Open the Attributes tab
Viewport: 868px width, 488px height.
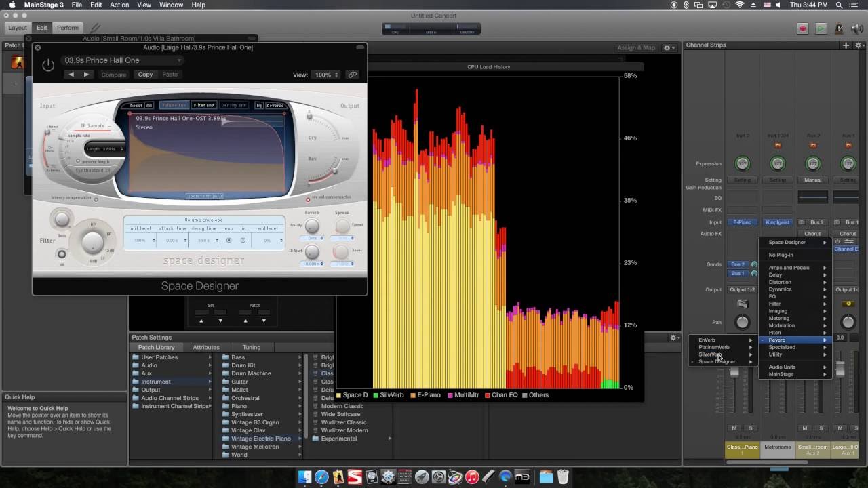pyautogui.click(x=205, y=347)
